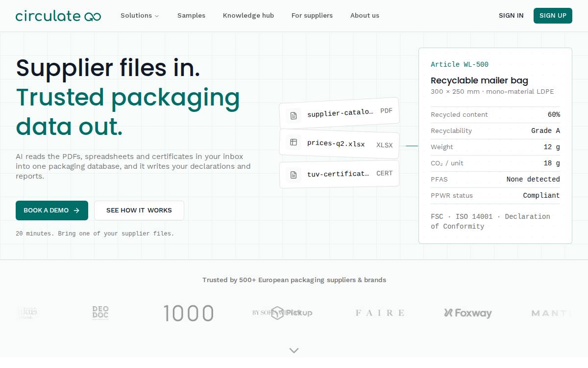
Task: Click the FSC ISO 14001 certifications line
Action: (x=490, y=222)
